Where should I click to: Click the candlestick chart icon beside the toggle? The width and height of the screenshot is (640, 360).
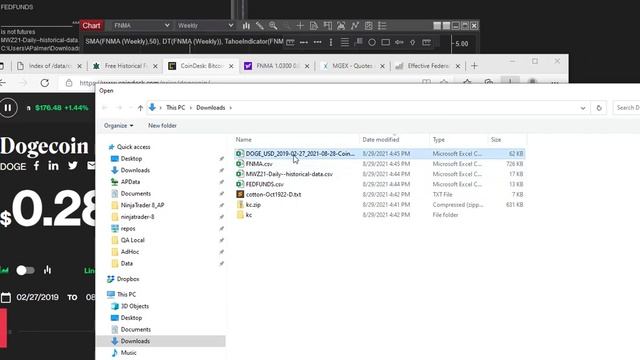pos(47,270)
